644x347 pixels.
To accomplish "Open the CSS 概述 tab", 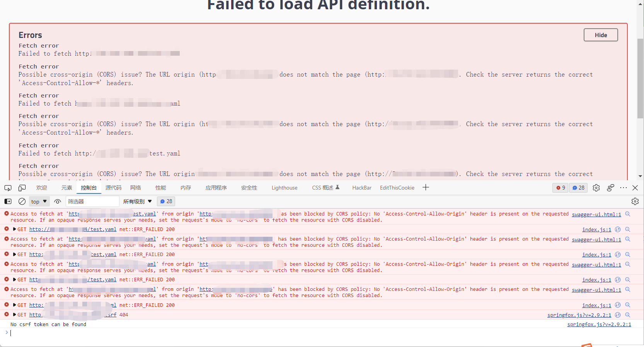I will pos(326,188).
